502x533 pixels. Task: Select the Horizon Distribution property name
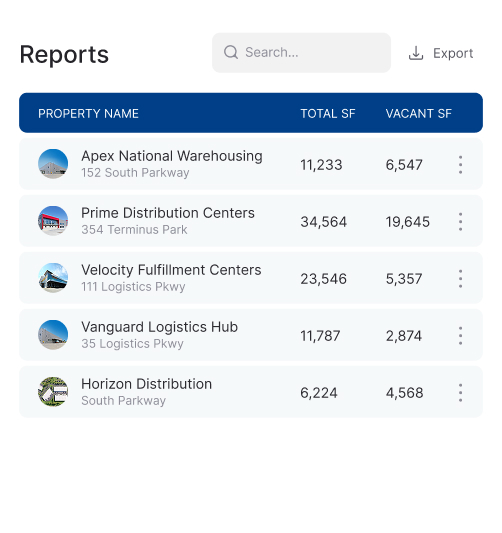pyautogui.click(x=146, y=384)
